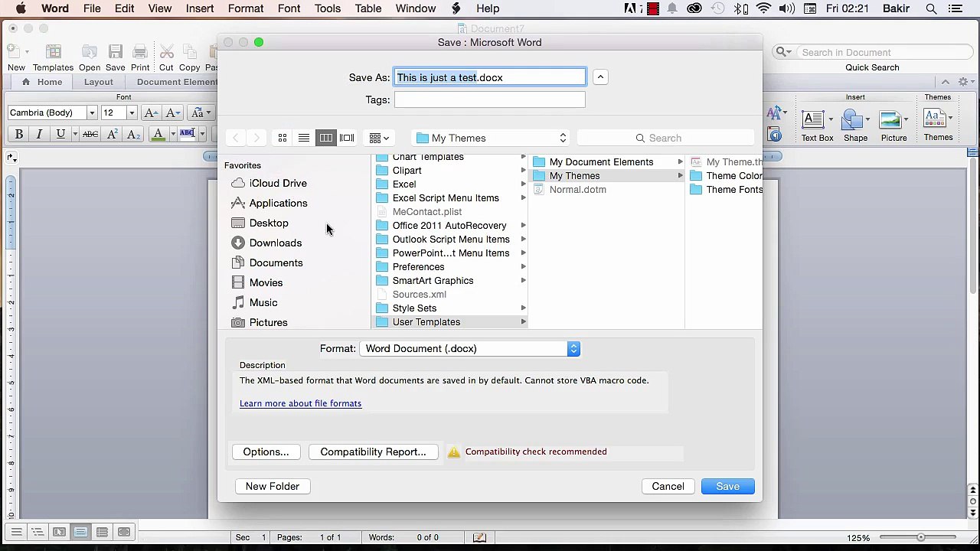Open the Tools menu
980x551 pixels.
(x=327, y=8)
